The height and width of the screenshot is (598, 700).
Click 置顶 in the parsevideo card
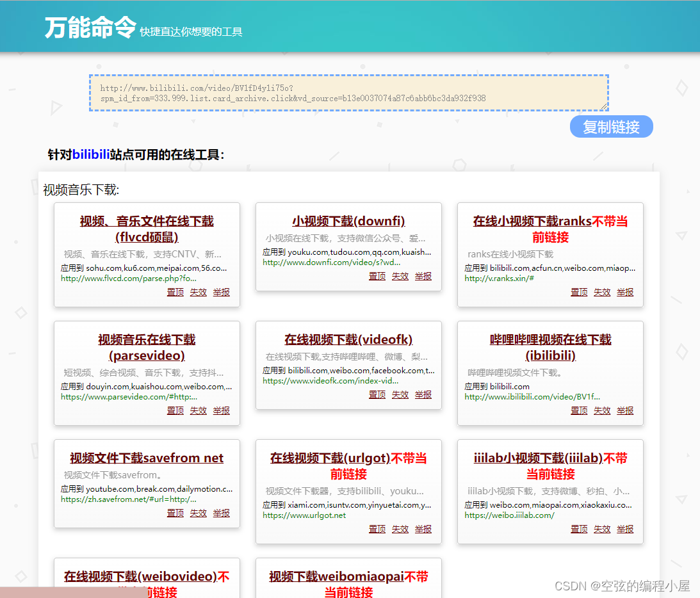point(175,410)
